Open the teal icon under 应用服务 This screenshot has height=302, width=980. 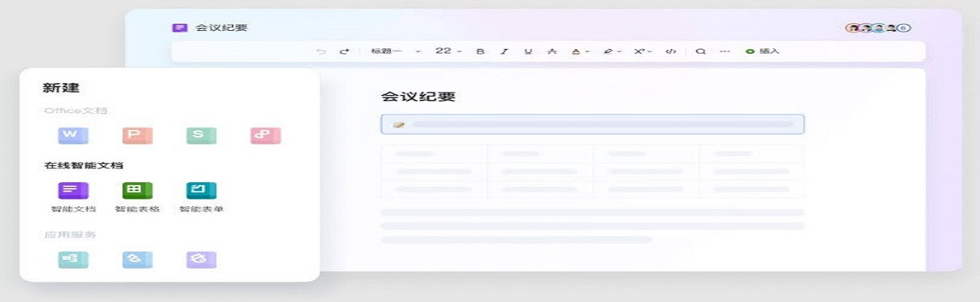point(73,260)
